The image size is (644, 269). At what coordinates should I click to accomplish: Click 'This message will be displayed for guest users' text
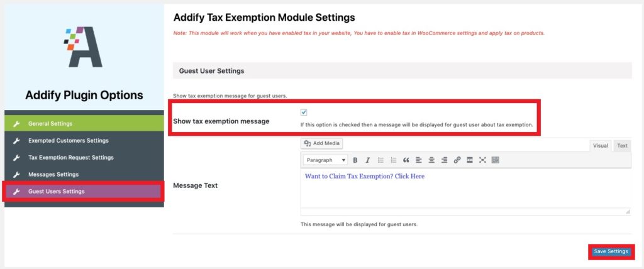[x=359, y=224]
